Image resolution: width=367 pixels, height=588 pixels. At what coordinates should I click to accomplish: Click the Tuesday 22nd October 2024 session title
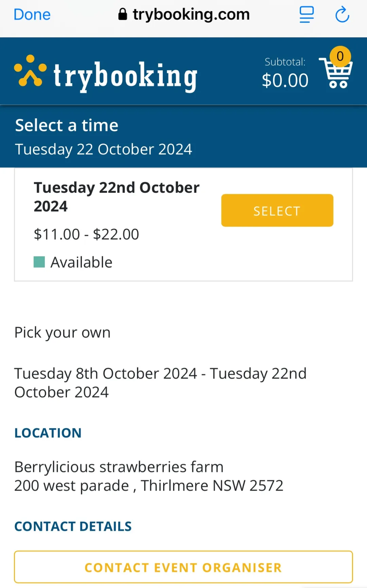pos(117,197)
